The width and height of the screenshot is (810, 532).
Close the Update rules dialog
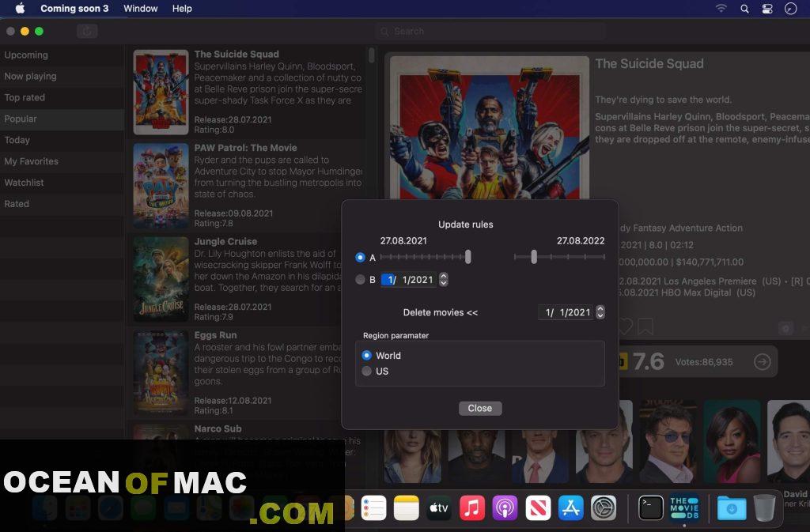(480, 408)
